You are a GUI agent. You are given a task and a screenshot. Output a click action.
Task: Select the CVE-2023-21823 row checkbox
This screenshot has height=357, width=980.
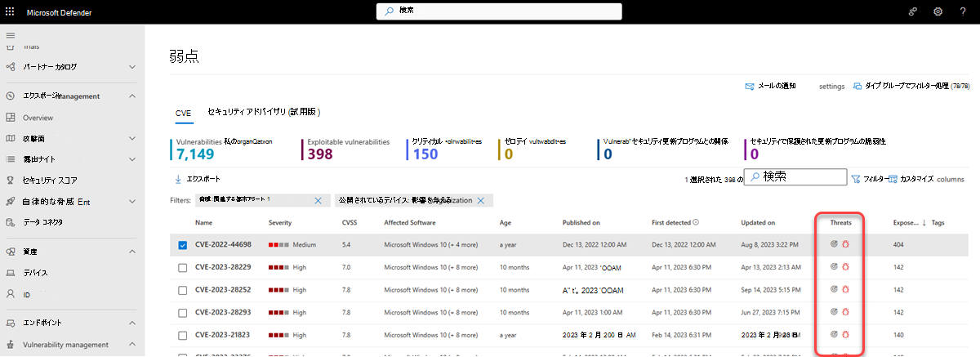point(182,334)
